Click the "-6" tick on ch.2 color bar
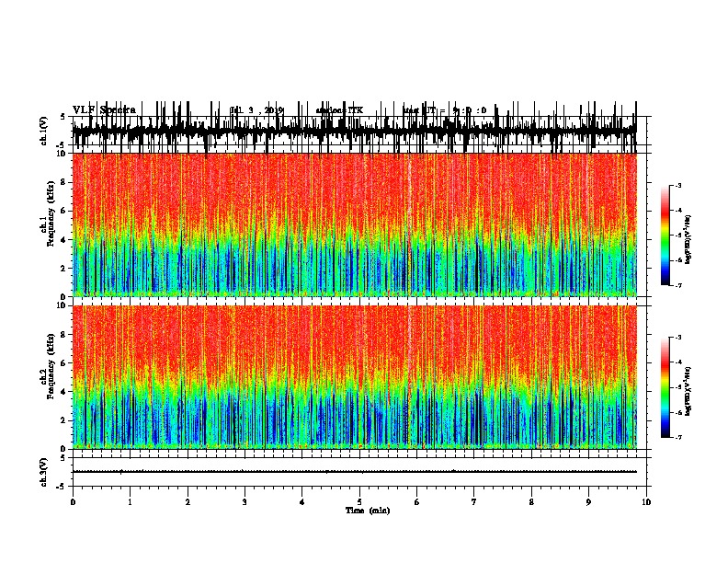 click(678, 412)
